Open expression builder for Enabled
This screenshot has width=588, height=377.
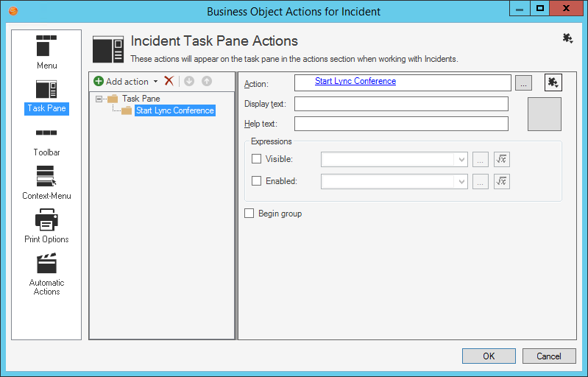[x=502, y=182]
